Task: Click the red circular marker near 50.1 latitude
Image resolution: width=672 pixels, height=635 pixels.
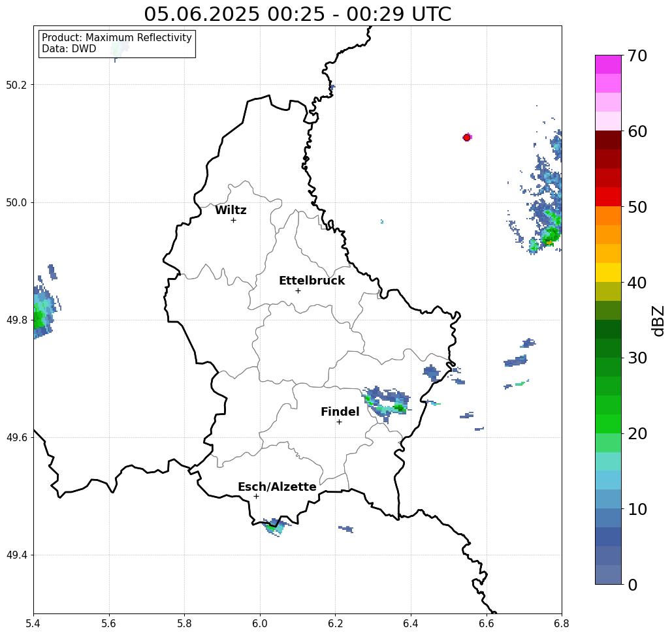Action: click(x=467, y=138)
